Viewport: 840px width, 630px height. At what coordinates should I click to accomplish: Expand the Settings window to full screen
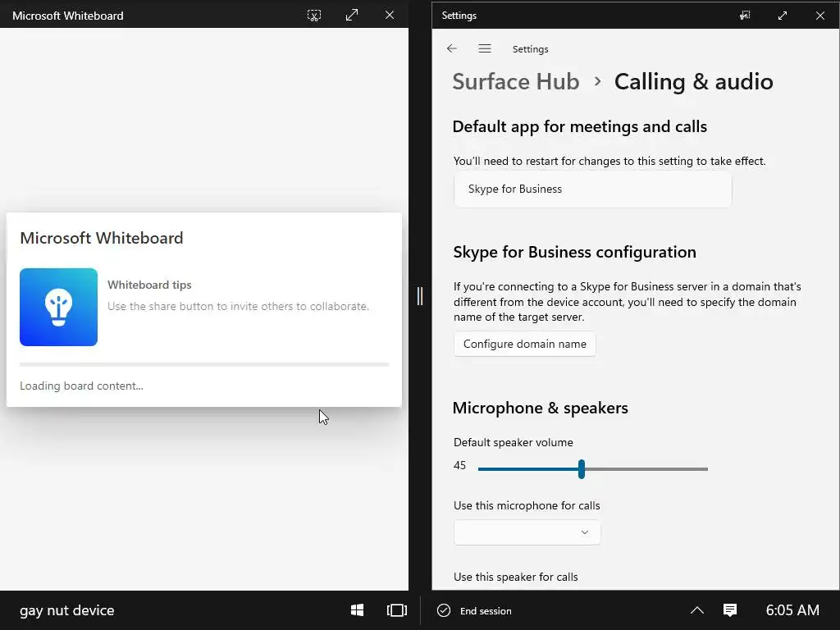(782, 16)
